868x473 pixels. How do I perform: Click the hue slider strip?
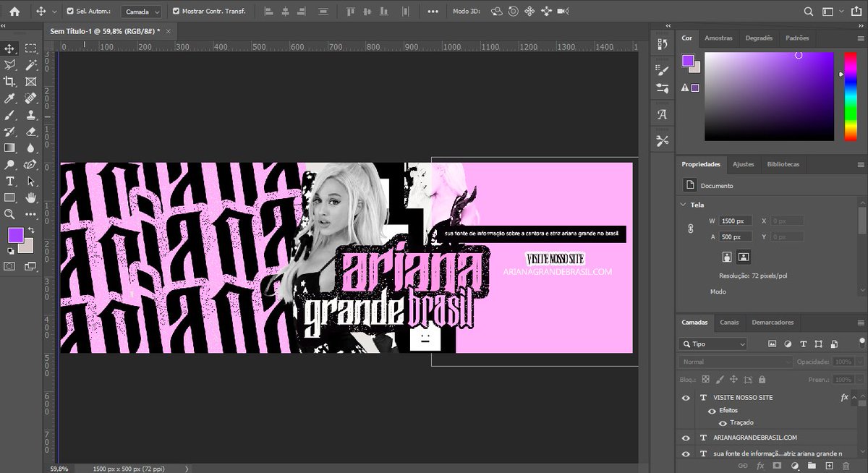click(849, 96)
